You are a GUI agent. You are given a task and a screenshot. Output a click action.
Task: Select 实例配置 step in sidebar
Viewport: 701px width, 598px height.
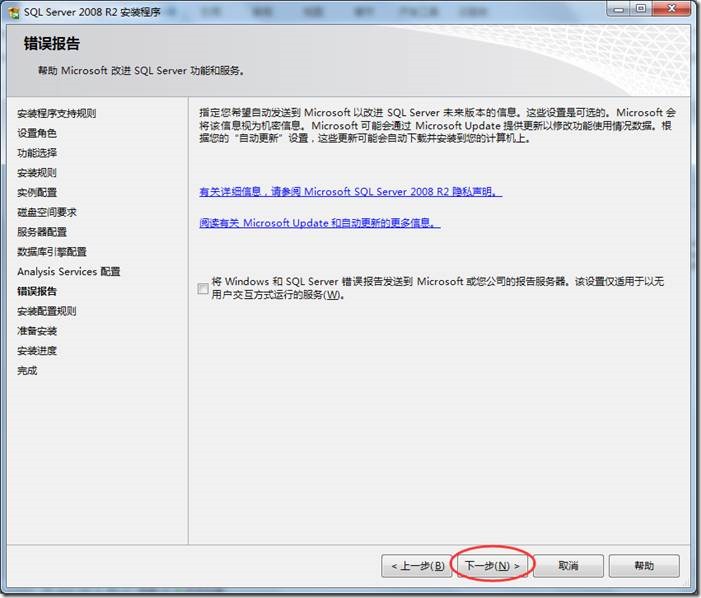37,193
